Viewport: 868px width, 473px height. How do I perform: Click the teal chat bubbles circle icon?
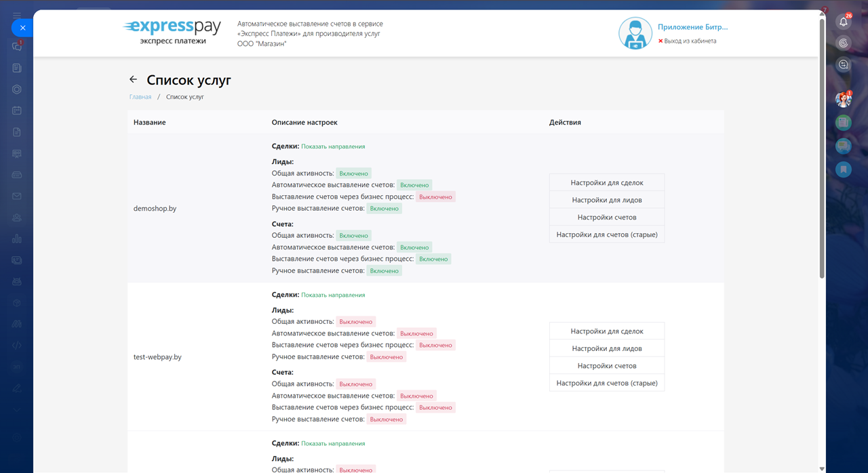click(x=844, y=146)
